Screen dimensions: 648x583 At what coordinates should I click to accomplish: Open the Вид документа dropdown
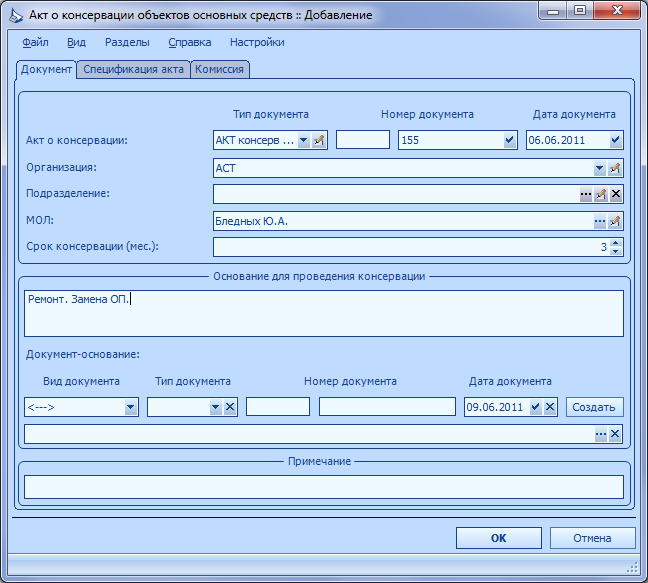pos(131,407)
